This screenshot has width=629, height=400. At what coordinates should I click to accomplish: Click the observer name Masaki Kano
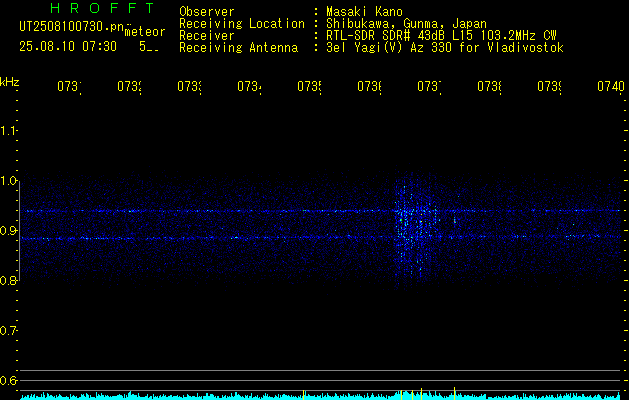[x=364, y=11]
